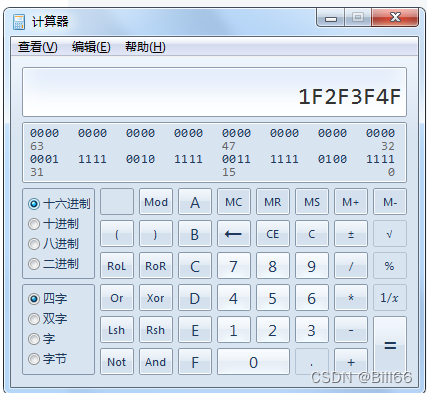Click the plus-minus sign button
Viewport: 427px width, 393px height.
[x=351, y=234]
